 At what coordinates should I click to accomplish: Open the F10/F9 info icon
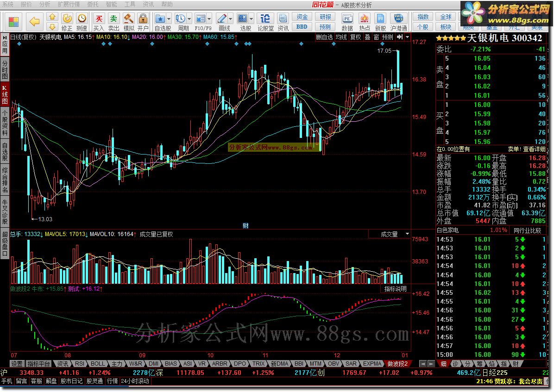coord(200,18)
